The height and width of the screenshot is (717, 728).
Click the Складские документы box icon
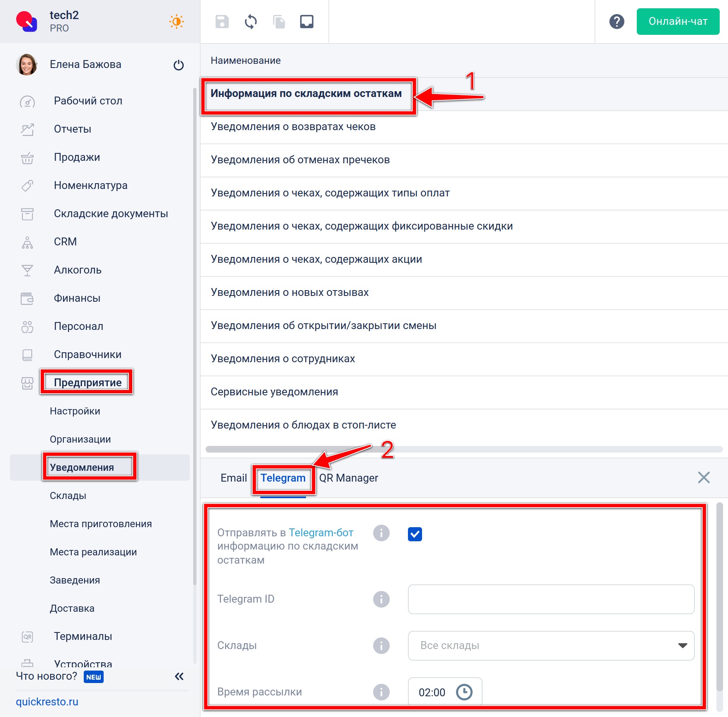(x=27, y=214)
